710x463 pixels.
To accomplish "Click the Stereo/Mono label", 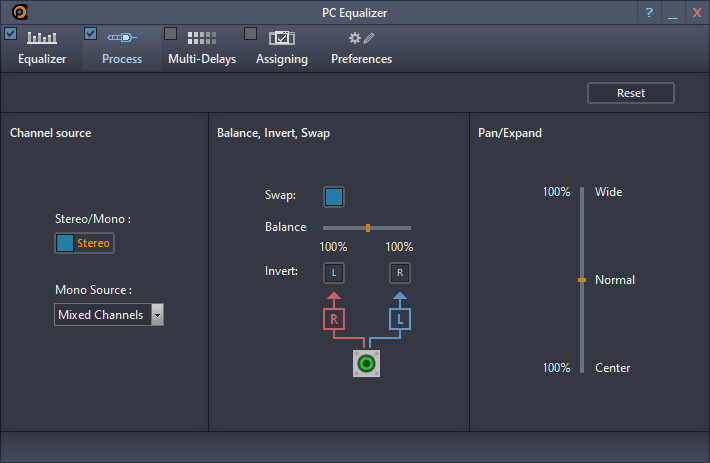I will 93,219.
